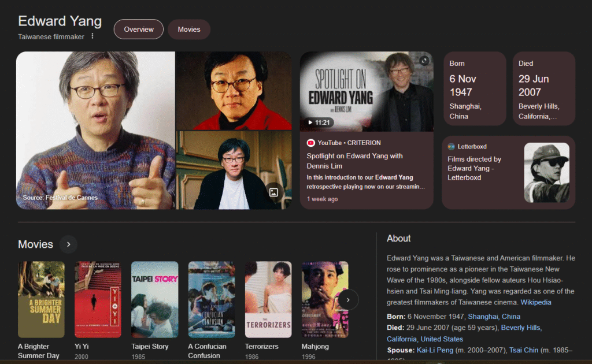The height and width of the screenshot is (364, 592).
Task: Click the Shanghai, China birthplace link
Action: [494, 317]
